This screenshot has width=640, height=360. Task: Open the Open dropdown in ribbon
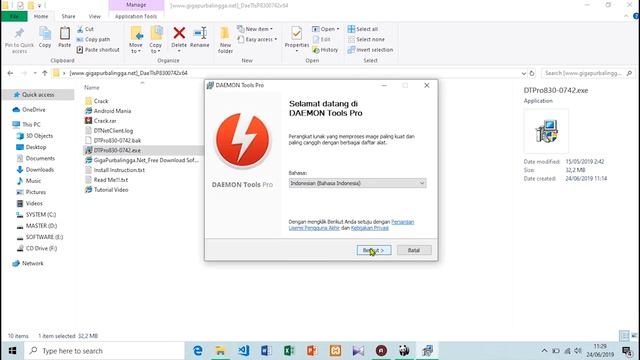(x=326, y=29)
